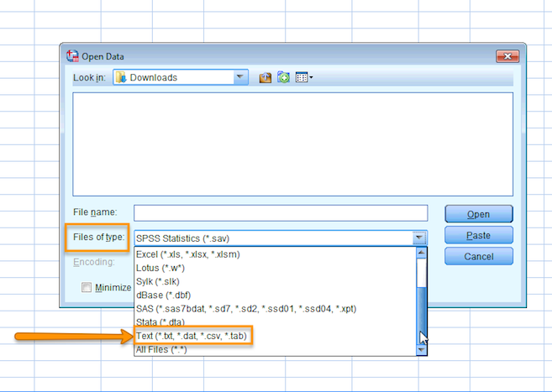The height and width of the screenshot is (392, 552).
Task: Create a new folder icon
Action: tap(283, 77)
